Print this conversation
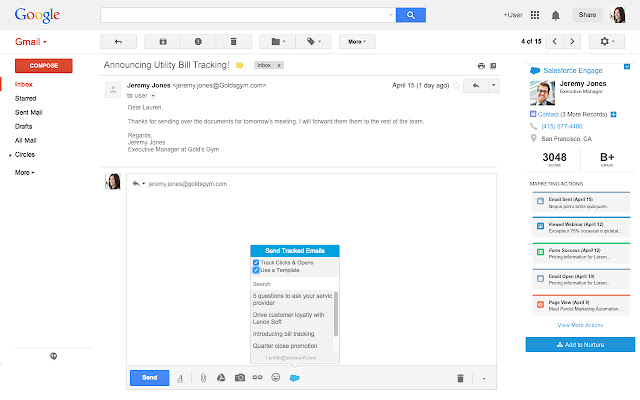This screenshot has width=640, height=400. (x=481, y=66)
